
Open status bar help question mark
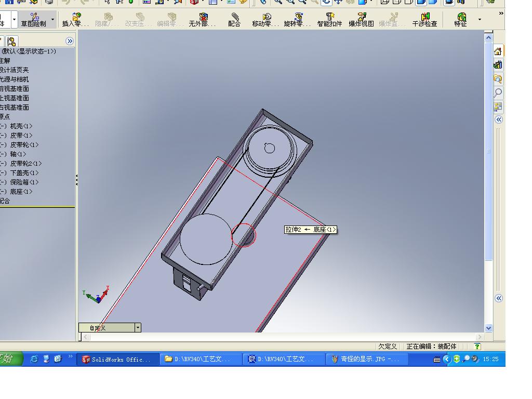(x=477, y=347)
